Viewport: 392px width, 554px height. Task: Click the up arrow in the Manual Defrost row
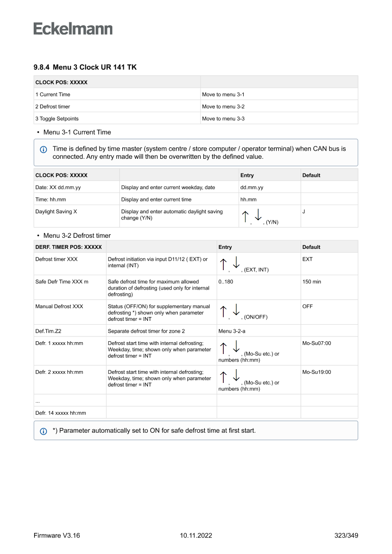click(x=223, y=311)
